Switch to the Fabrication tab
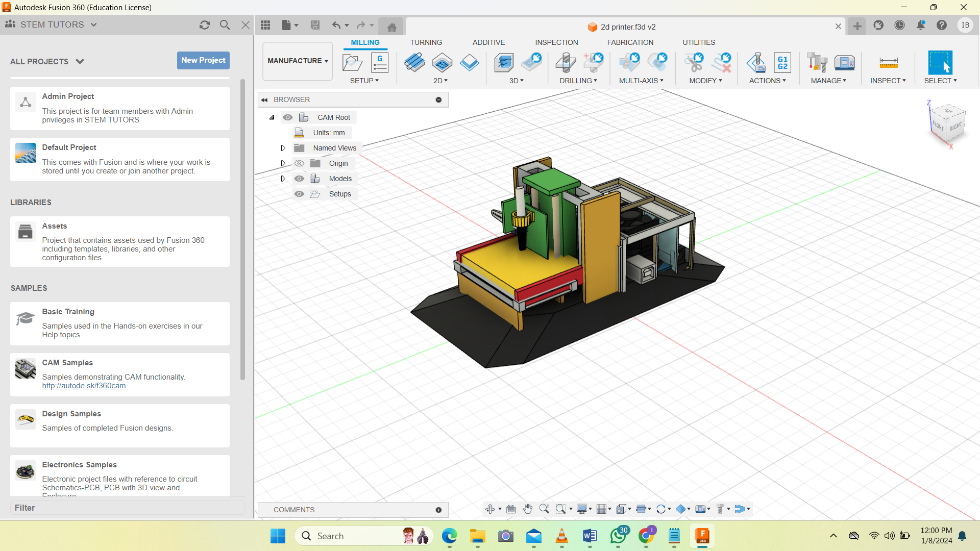Screen dimensions: 980x551 (630, 42)
